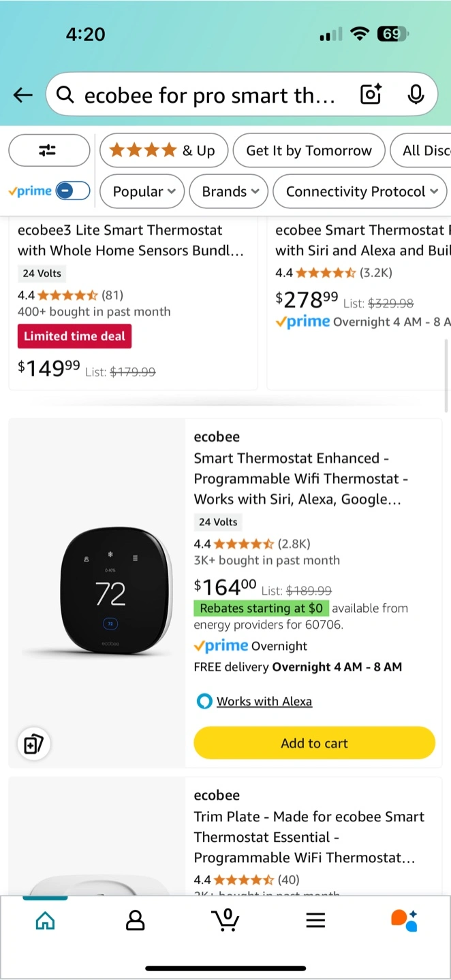
Task: Tap the compare similar items icon
Action: (x=33, y=744)
